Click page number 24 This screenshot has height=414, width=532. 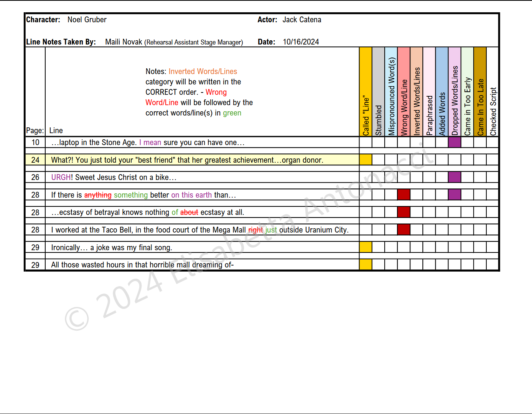tap(35, 160)
